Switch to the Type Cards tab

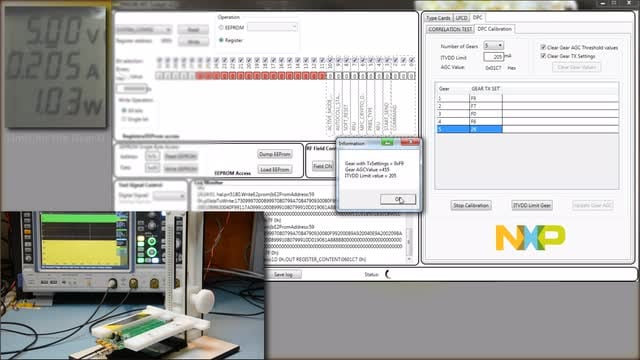[438, 18]
